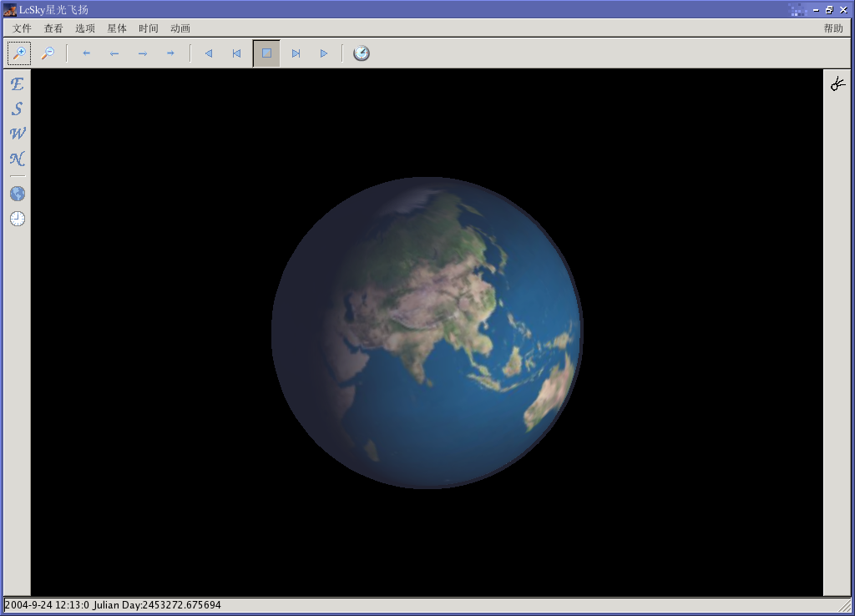855x616 pixels.
Task: Click the thin long right arrow
Action: (x=143, y=53)
